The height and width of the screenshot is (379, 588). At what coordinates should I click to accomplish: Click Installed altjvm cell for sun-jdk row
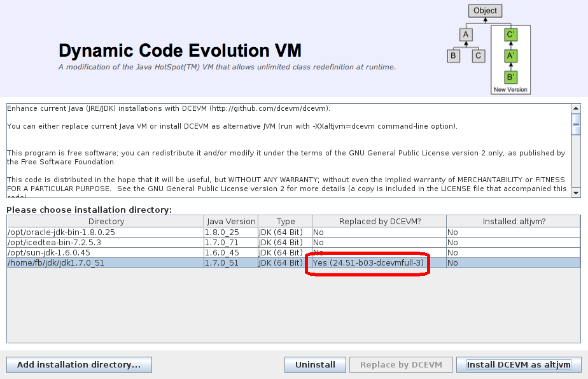tap(514, 252)
